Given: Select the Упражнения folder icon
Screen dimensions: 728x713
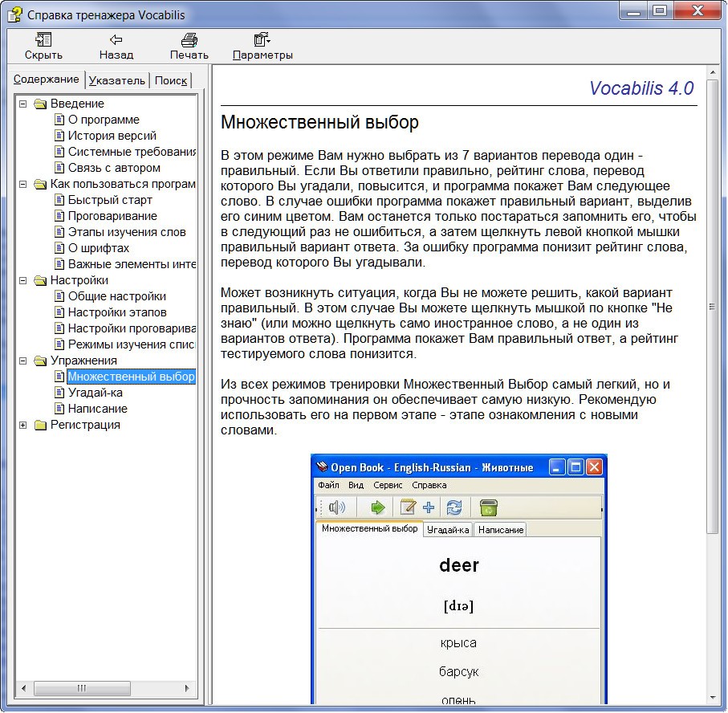Looking at the screenshot, I should tap(40, 361).
